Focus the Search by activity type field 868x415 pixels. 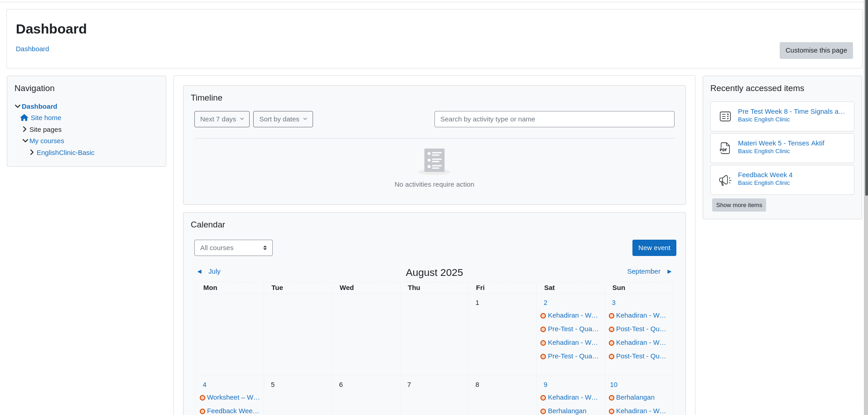point(554,119)
